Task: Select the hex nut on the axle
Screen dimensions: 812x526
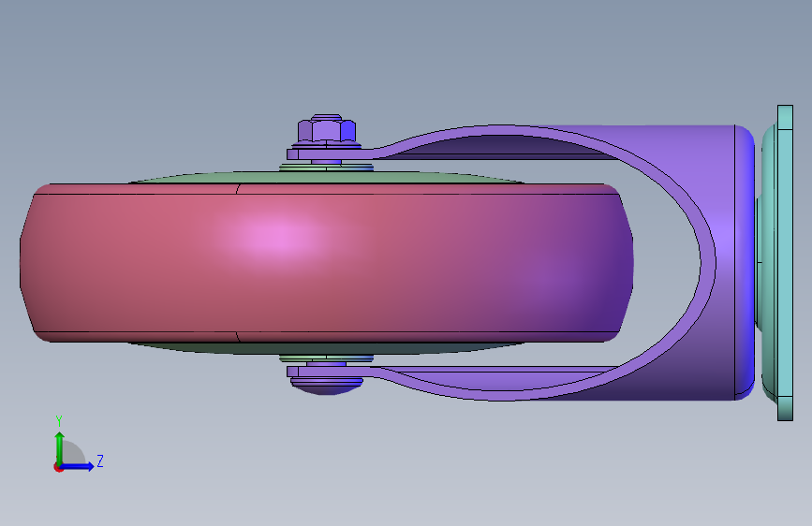Action: [x=326, y=130]
